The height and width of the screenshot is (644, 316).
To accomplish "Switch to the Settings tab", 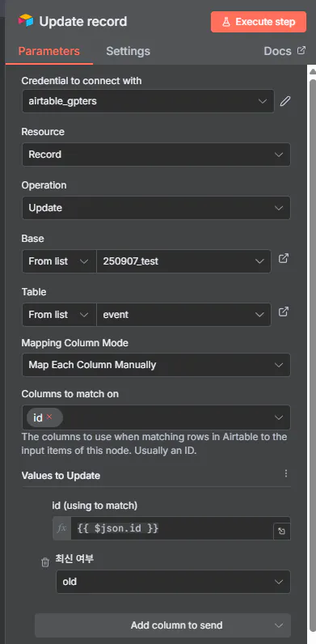I will 128,51.
